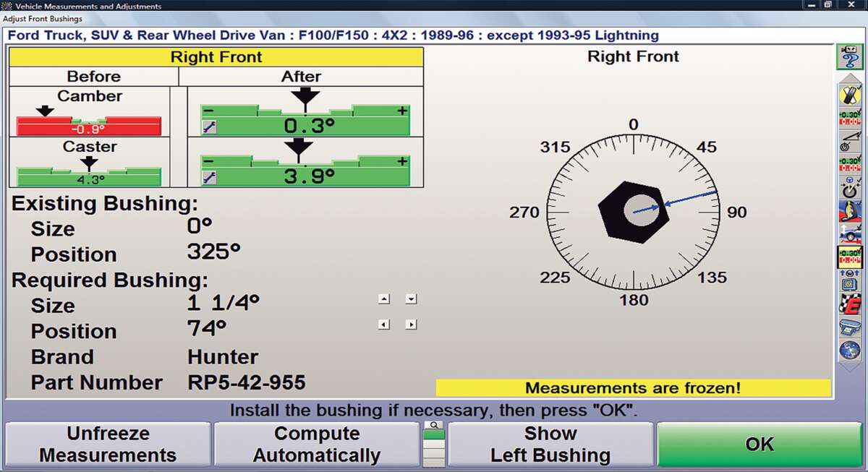Confirm with the green OK button
Image resolution: width=868 pixels, height=472 pixels.
(x=759, y=445)
